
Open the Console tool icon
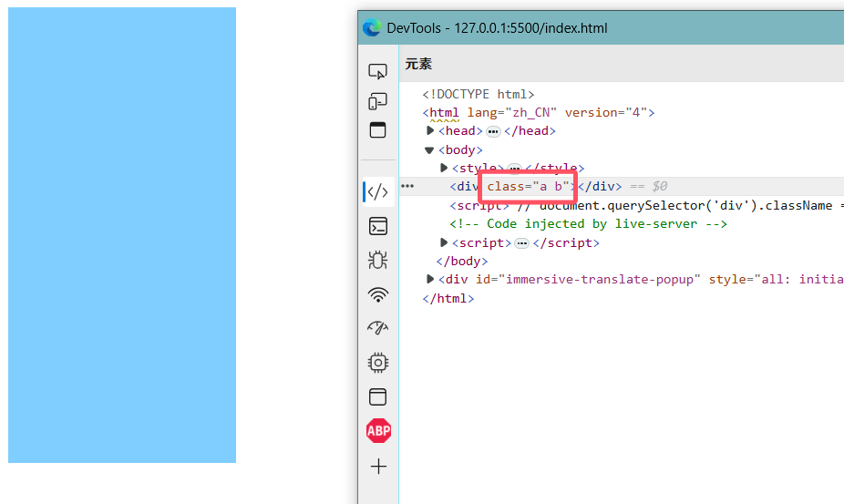[377, 226]
